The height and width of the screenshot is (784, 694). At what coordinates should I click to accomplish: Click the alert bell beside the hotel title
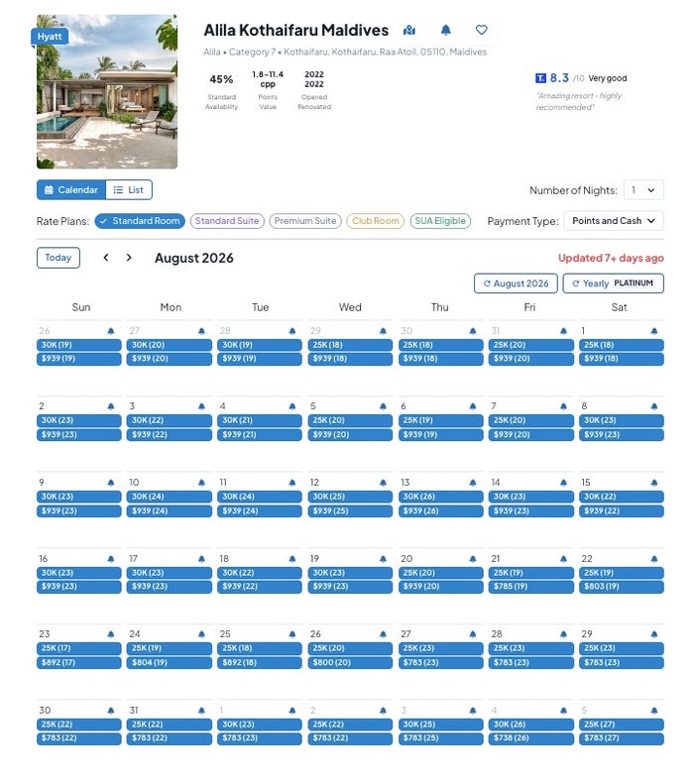(445, 30)
